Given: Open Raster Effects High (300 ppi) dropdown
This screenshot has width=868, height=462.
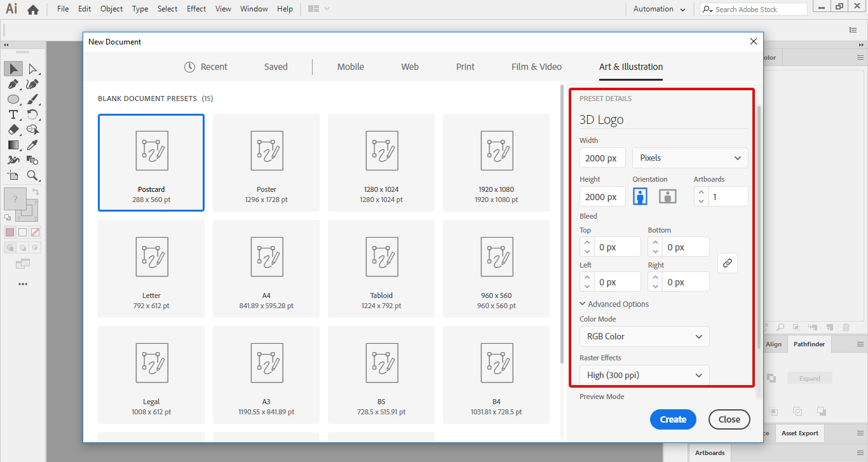Looking at the screenshot, I should (x=644, y=375).
